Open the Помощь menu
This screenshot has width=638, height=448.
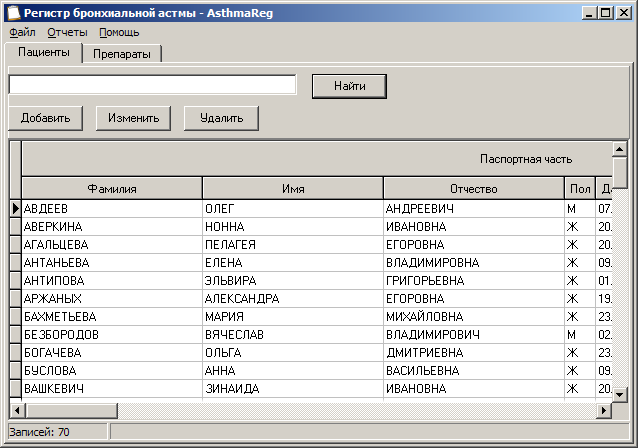click(x=119, y=32)
